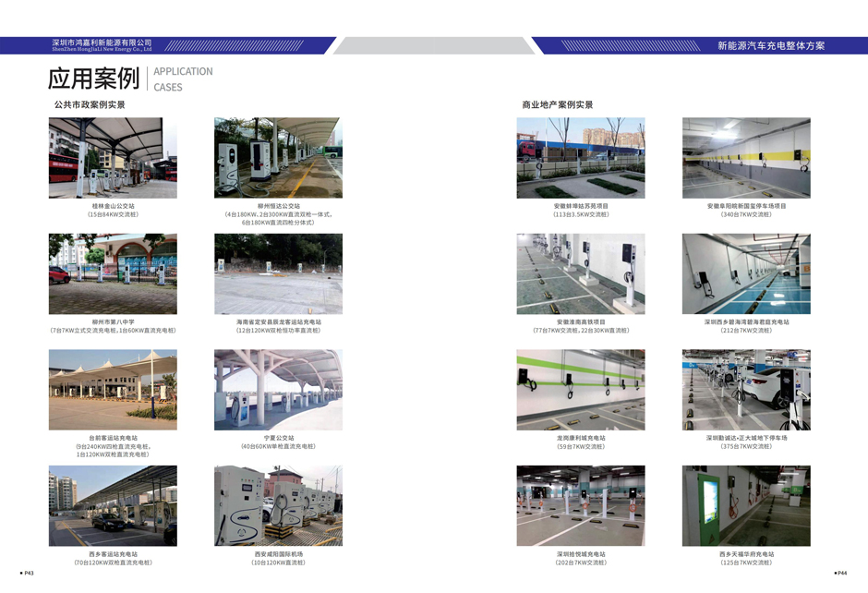Click the 西乡天福华府充电站 image
The image size is (868, 593).
pyautogui.click(x=746, y=505)
